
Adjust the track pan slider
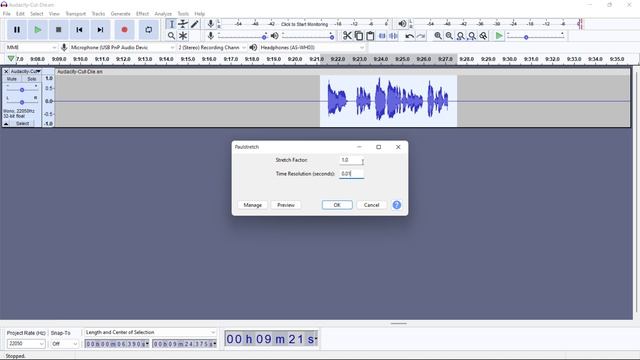[x=22, y=102]
